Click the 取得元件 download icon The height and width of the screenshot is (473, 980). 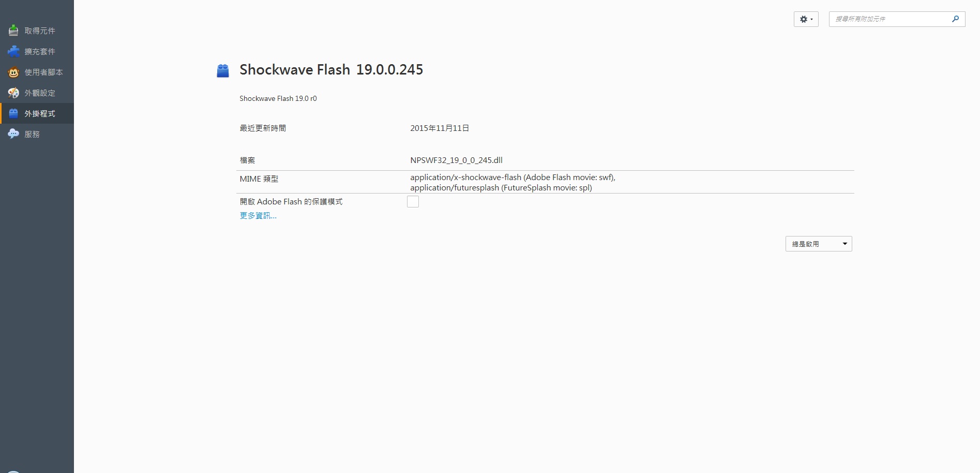coord(13,31)
